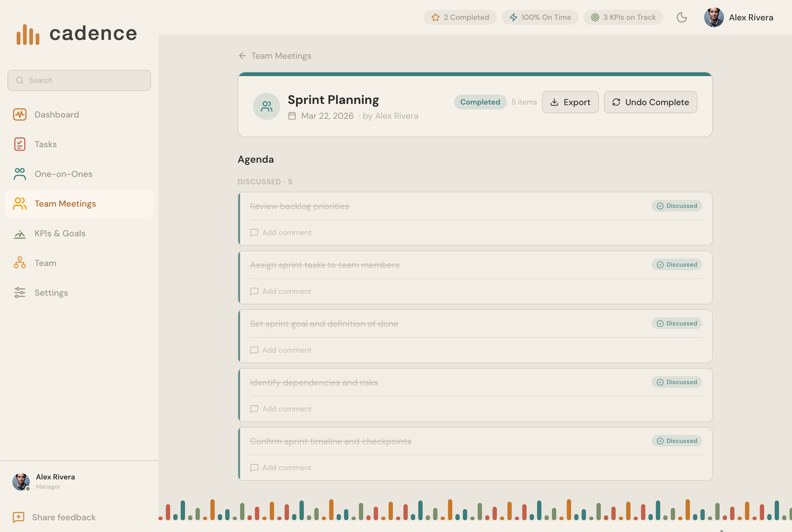Click the download icon on Export
This screenshot has height=532, width=792.
click(554, 102)
